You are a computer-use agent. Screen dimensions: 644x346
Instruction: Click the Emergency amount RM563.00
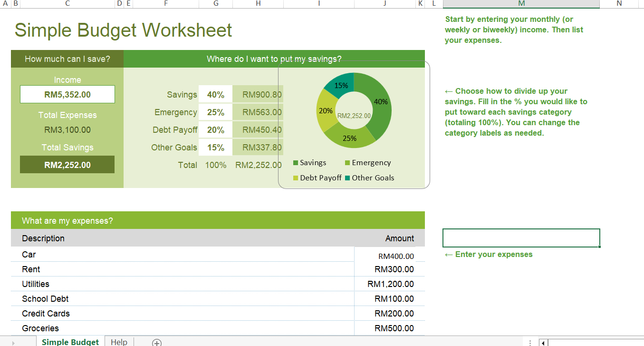[258, 112]
